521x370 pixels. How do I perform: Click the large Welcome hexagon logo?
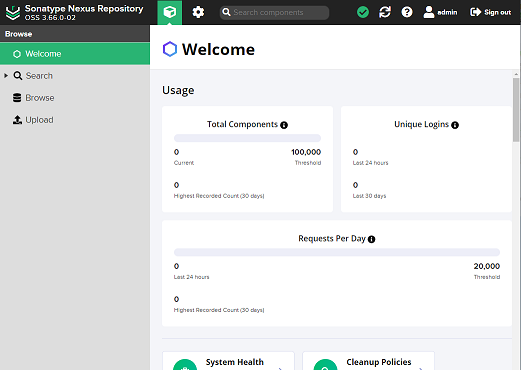170,49
